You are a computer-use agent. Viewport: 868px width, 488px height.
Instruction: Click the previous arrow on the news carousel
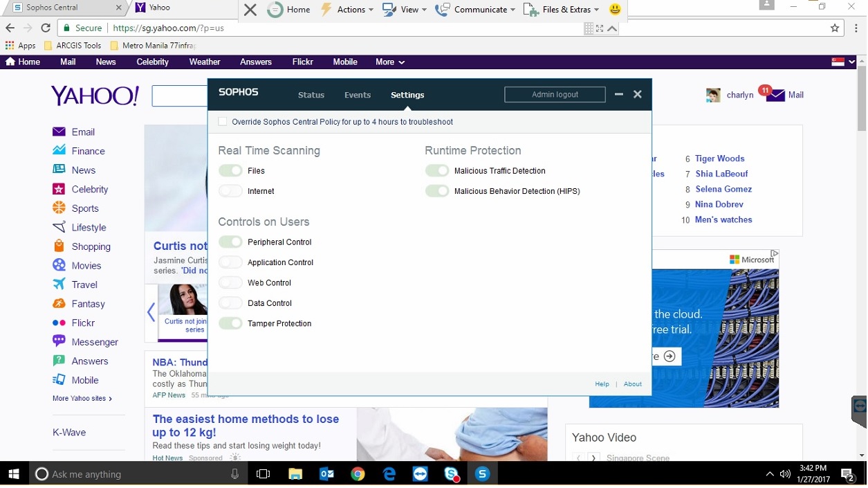tap(151, 312)
